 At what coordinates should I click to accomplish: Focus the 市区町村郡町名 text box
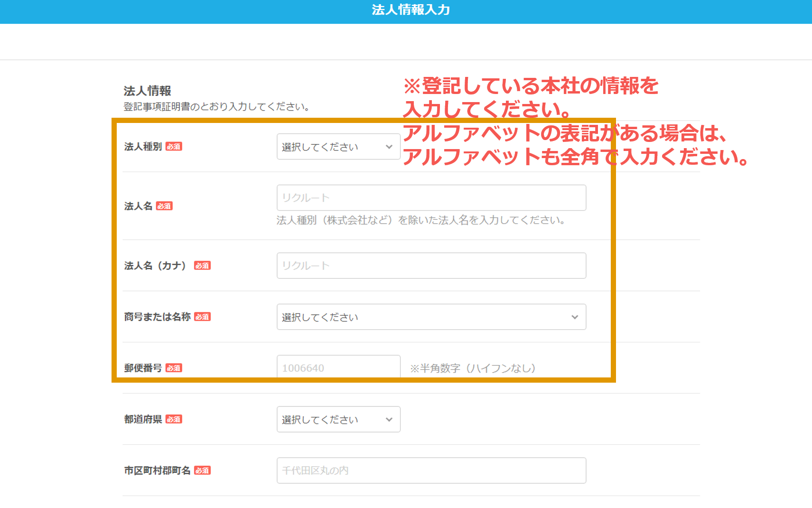(x=431, y=470)
